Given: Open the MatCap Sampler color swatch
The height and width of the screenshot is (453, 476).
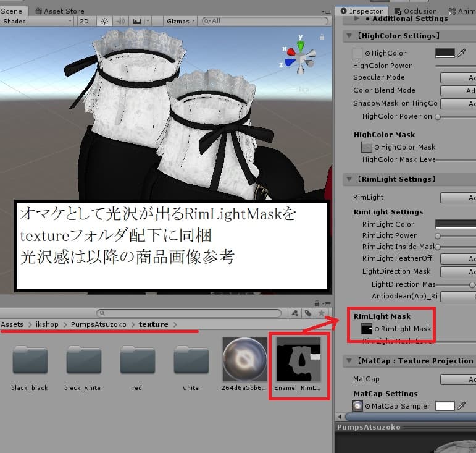Looking at the screenshot, I should point(445,406).
